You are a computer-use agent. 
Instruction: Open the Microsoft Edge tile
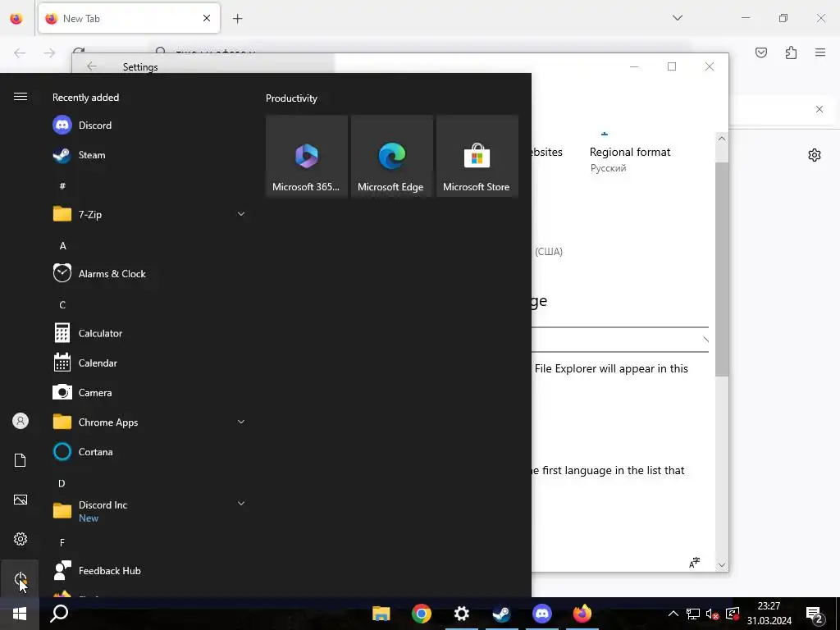click(391, 156)
